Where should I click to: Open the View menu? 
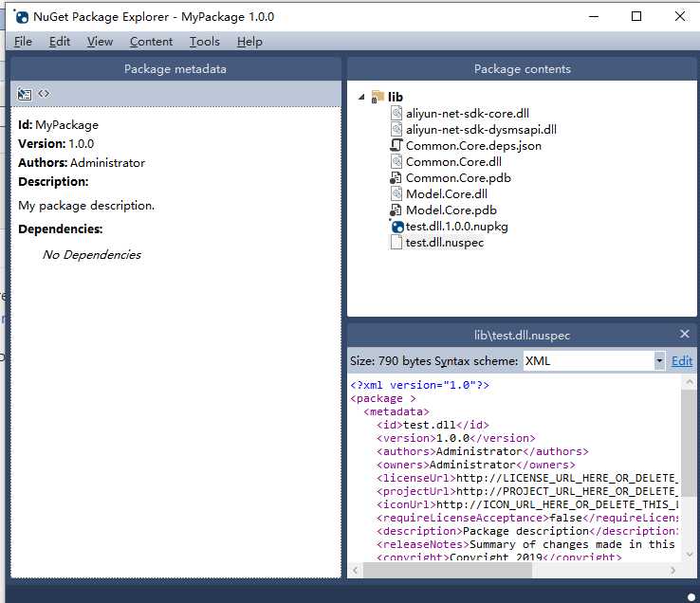100,42
